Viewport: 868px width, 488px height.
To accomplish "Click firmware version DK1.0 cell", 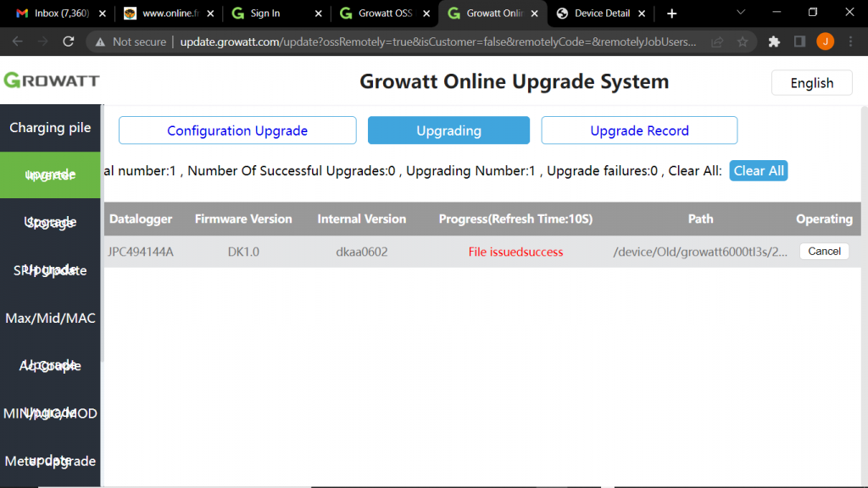I will [x=243, y=252].
